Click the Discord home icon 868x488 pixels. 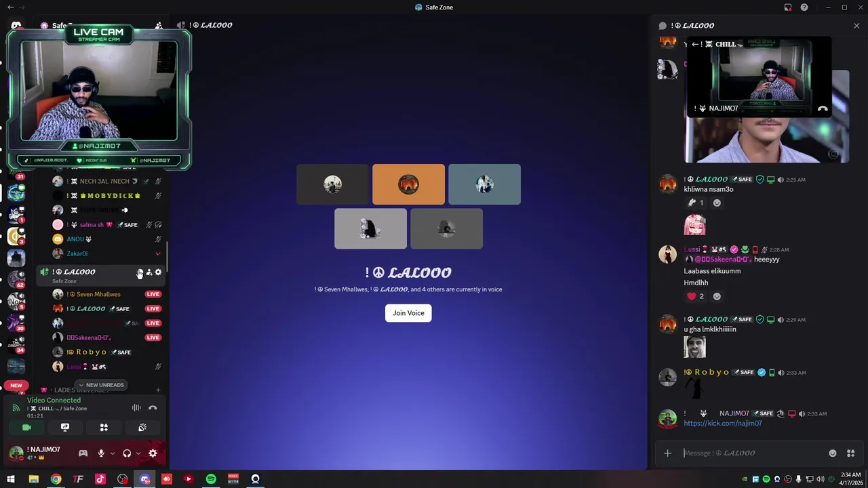coord(16,26)
